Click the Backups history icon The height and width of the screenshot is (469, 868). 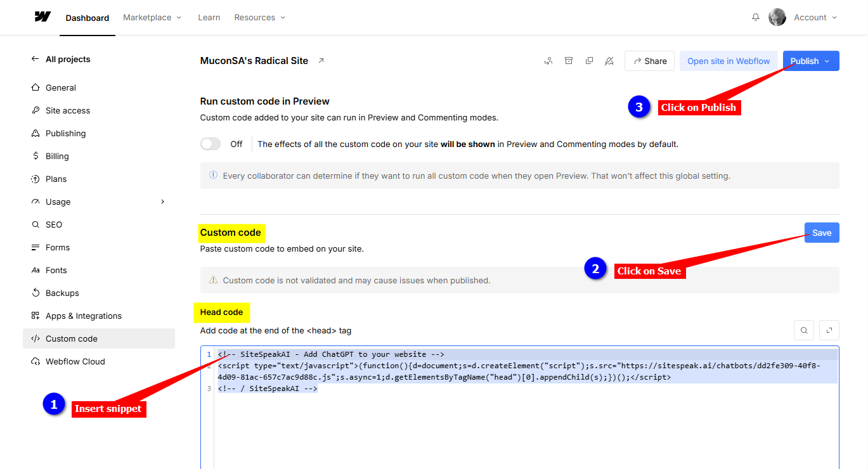36,293
